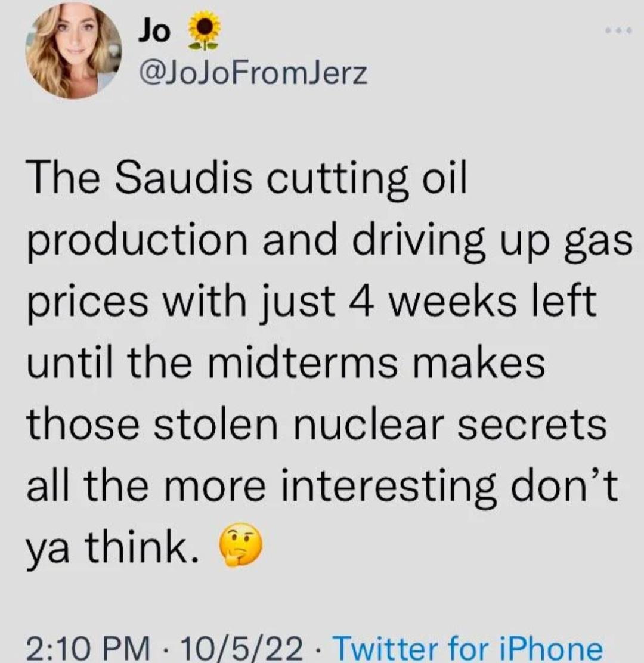
Task: Open Jo's profile from her handle
Action: coord(254,72)
